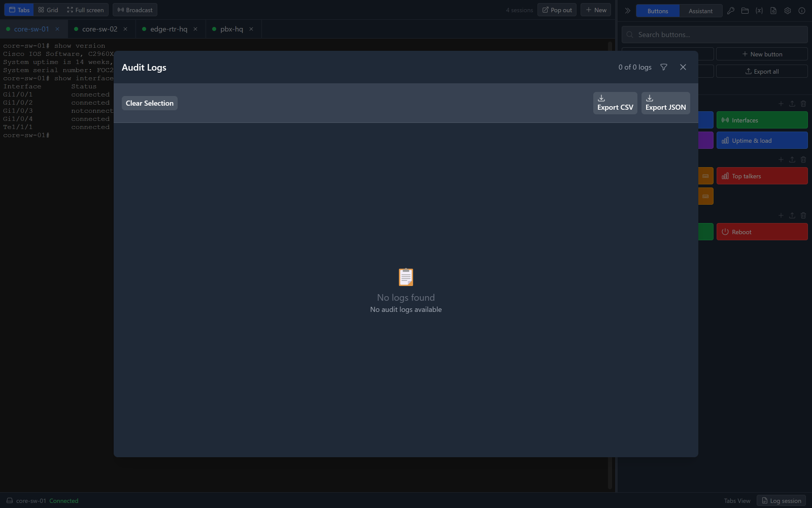Run the Uptime & load button
The height and width of the screenshot is (508, 812).
[x=762, y=140]
